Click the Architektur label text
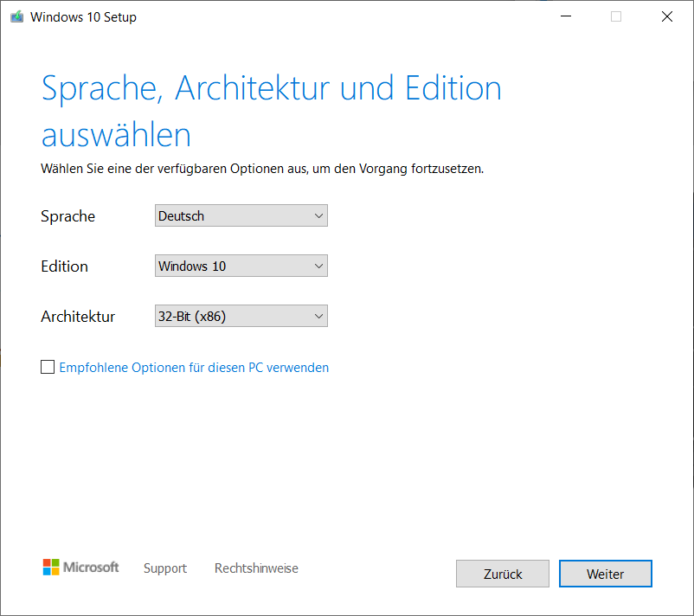 click(x=78, y=317)
